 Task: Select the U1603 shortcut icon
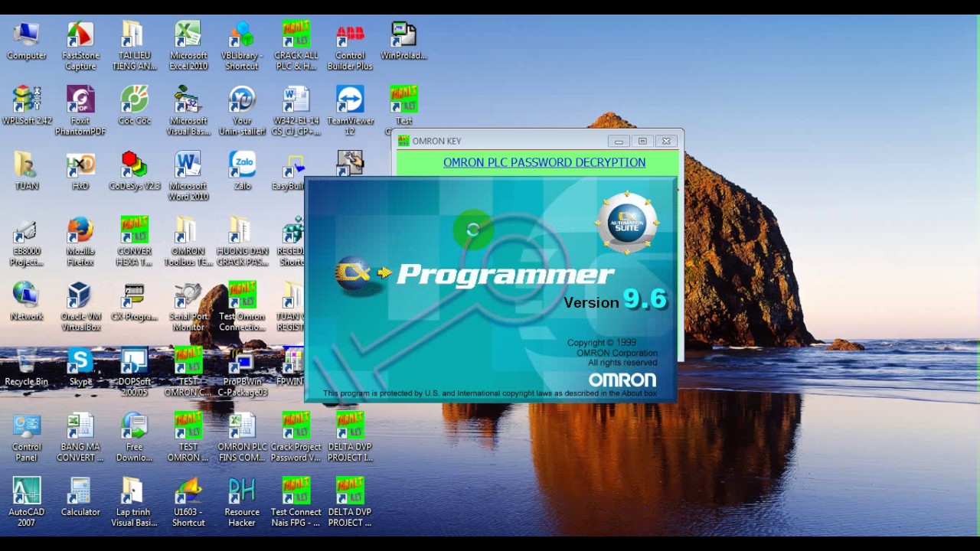(x=188, y=503)
